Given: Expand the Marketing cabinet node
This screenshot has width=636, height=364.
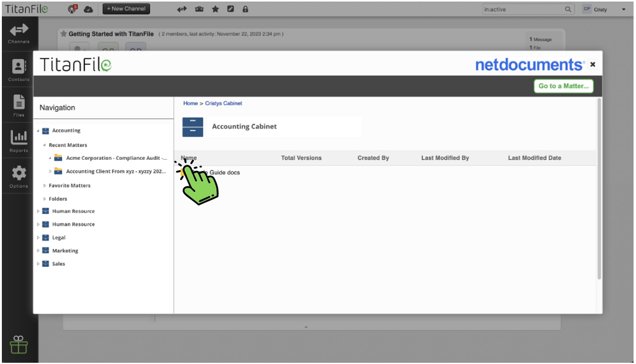Looking at the screenshot, I should tap(38, 250).
